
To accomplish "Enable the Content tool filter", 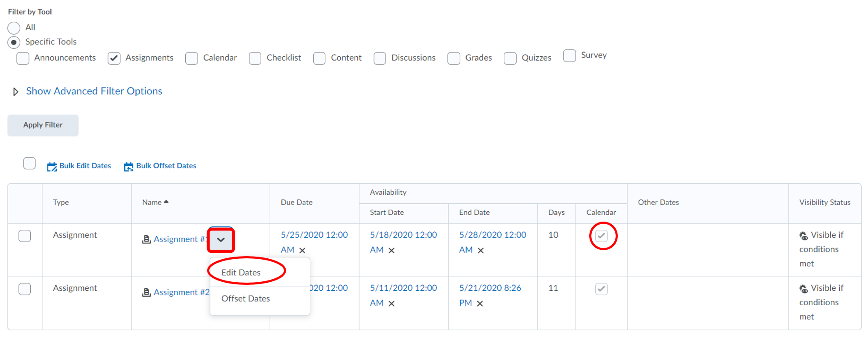I will (319, 58).
